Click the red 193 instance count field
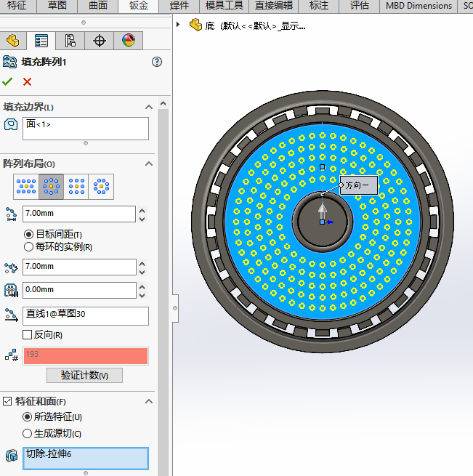The image size is (473, 476). click(x=86, y=356)
